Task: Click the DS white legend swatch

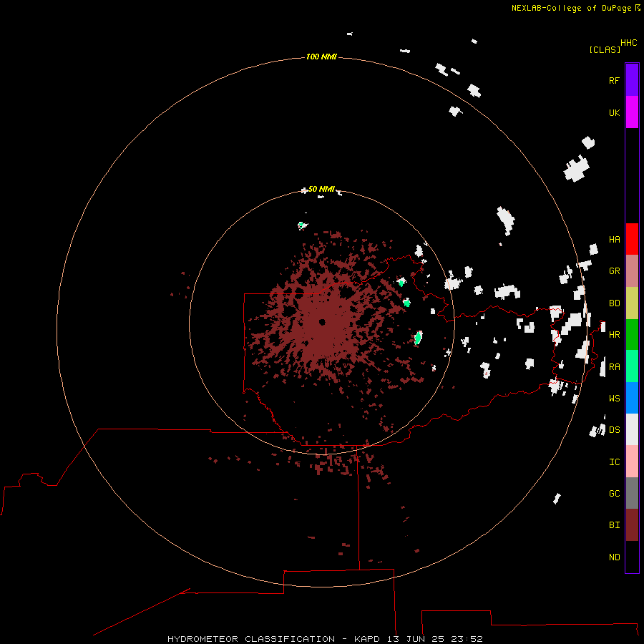Action: 632,429
